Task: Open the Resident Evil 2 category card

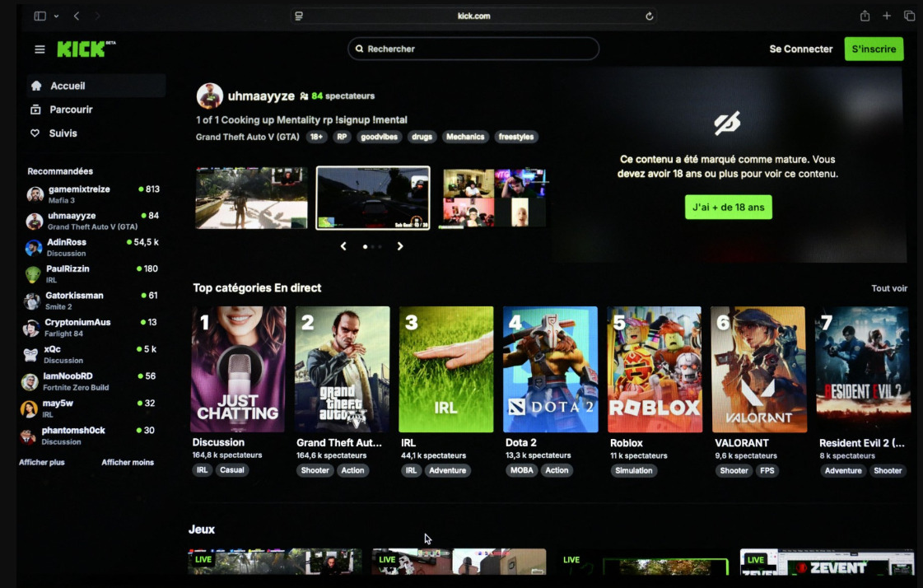Action: (x=862, y=369)
